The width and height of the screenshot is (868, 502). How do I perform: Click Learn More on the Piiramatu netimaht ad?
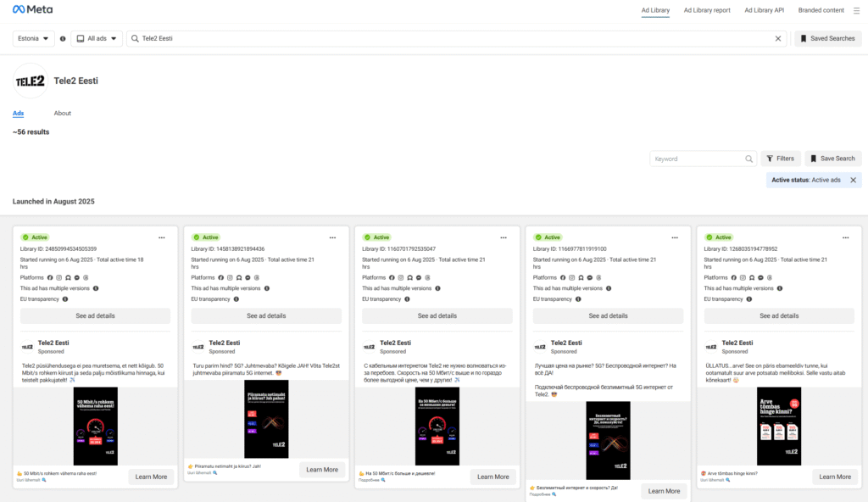[322, 469]
